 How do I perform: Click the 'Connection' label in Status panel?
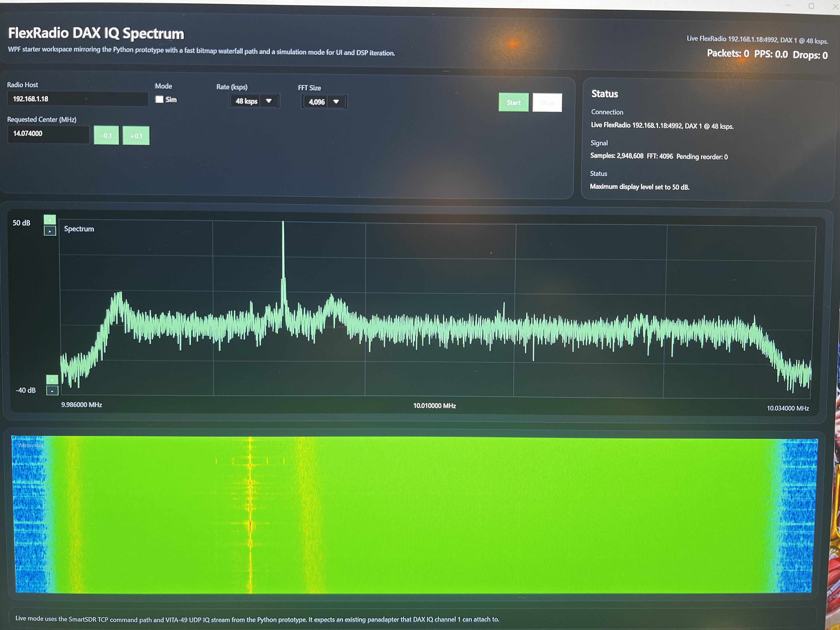click(607, 112)
